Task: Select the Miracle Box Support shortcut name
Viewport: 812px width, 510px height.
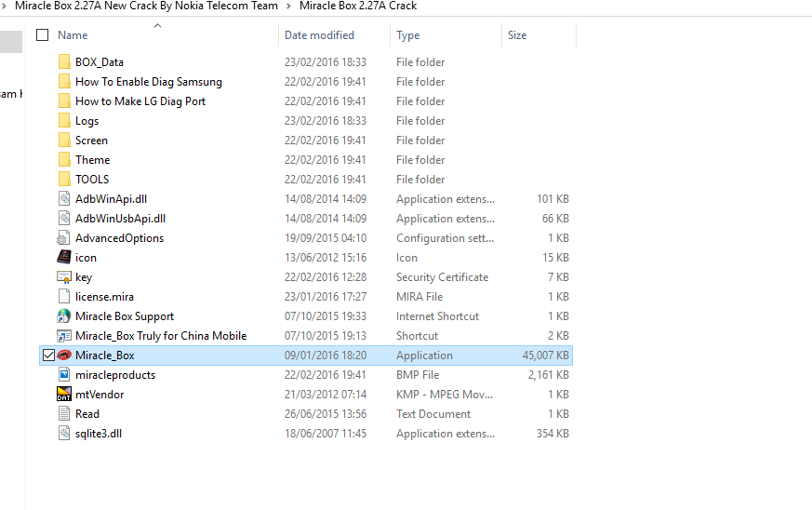Action: (x=125, y=316)
